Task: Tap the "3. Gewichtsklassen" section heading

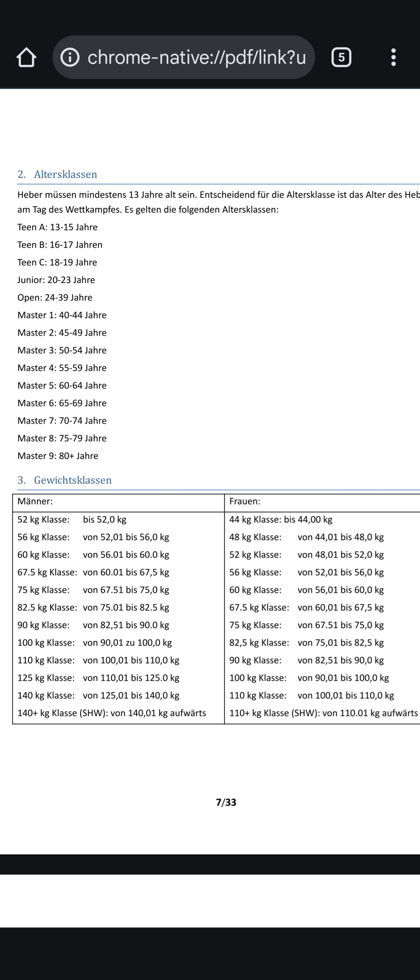Action: 65,480
